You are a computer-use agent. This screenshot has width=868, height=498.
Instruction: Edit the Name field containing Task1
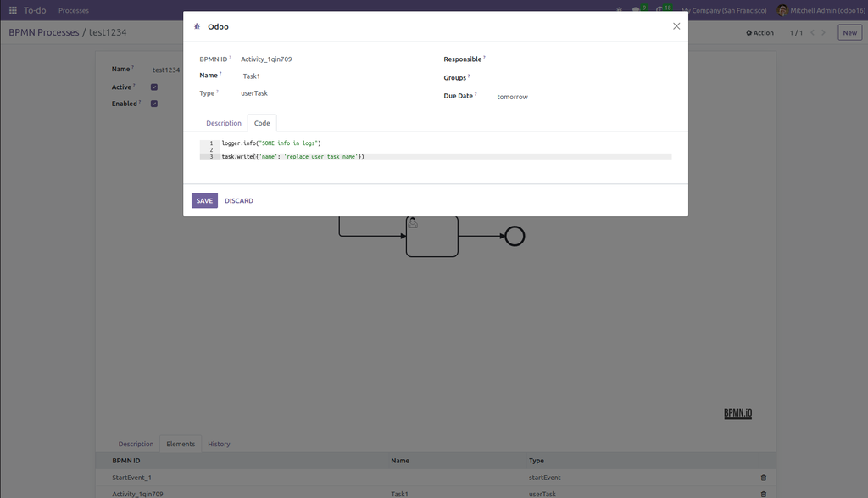tap(336, 76)
